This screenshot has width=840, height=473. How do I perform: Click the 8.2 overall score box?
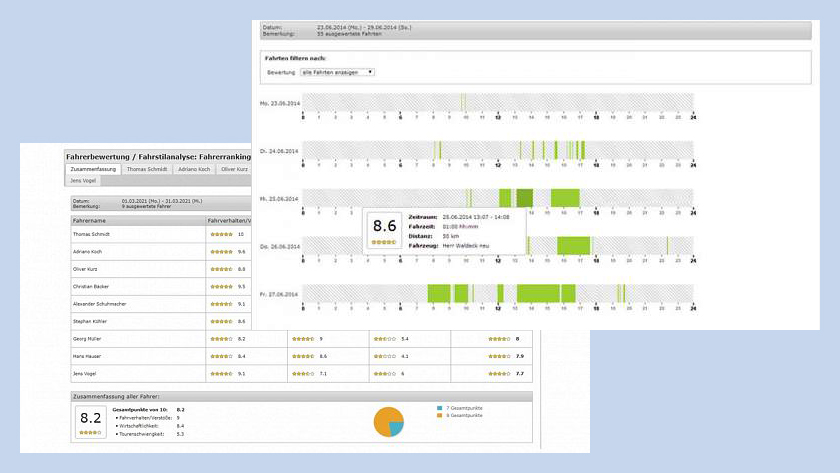pos(91,422)
